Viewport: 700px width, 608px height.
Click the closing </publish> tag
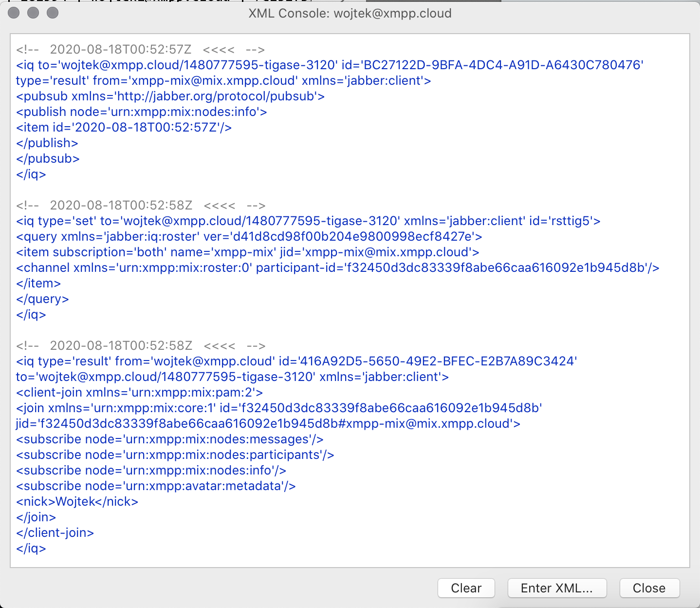coord(47,143)
